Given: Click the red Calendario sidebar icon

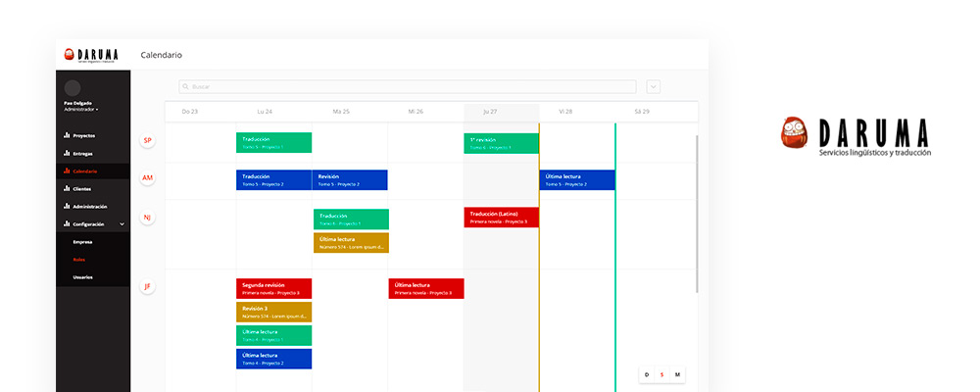Looking at the screenshot, I should point(67,171).
